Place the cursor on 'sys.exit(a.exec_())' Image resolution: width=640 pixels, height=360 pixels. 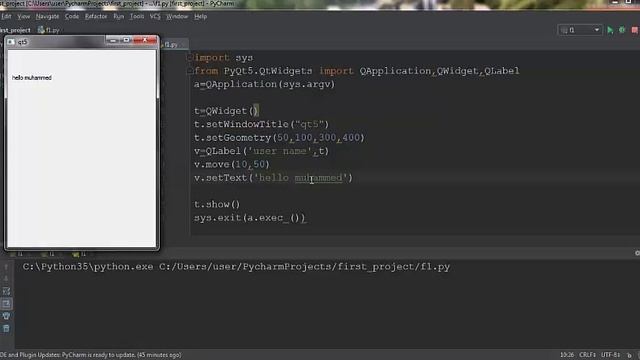coord(250,218)
